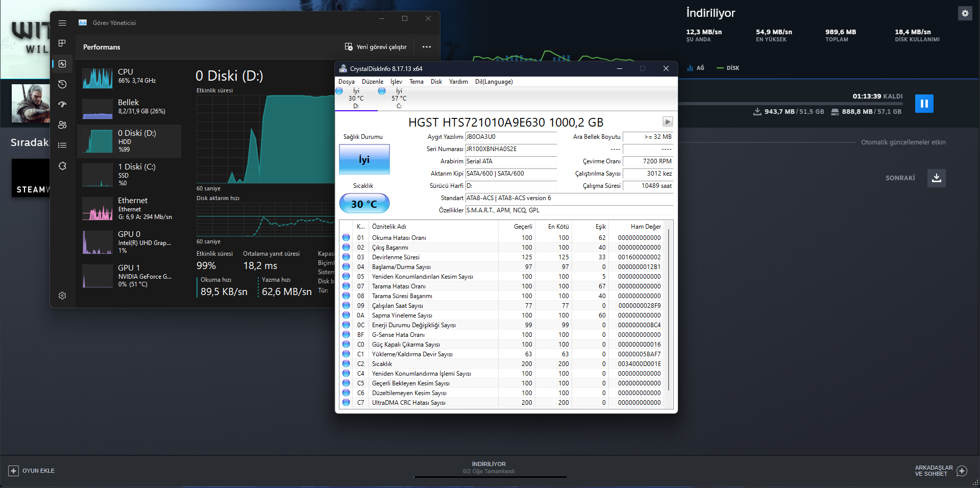
Task: Click the 30 °C temperature button
Action: click(x=364, y=204)
